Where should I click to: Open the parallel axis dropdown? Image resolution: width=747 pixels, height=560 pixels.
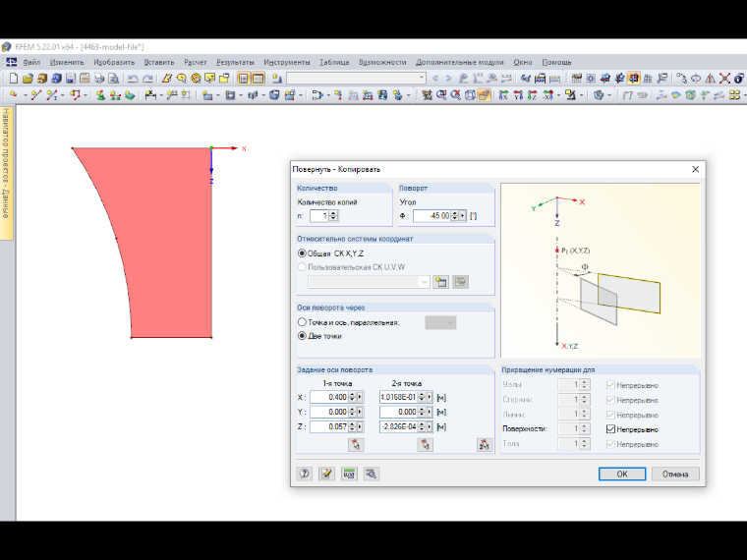440,323
